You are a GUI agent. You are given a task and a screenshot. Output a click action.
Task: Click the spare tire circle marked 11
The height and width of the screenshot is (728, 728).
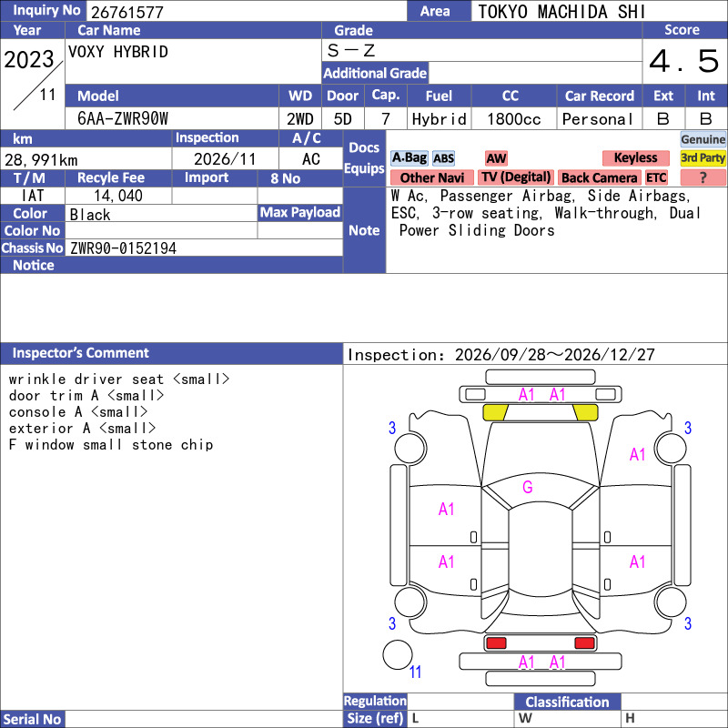[x=398, y=654]
